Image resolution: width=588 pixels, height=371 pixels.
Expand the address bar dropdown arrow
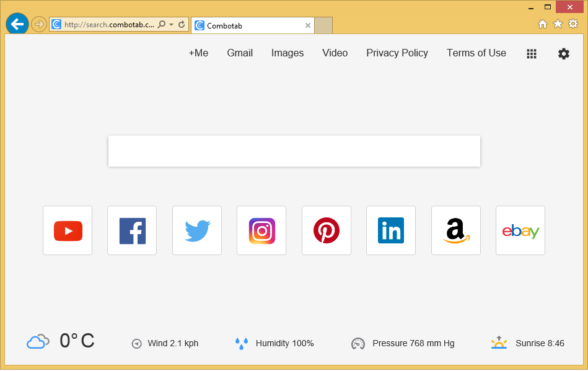(x=172, y=25)
